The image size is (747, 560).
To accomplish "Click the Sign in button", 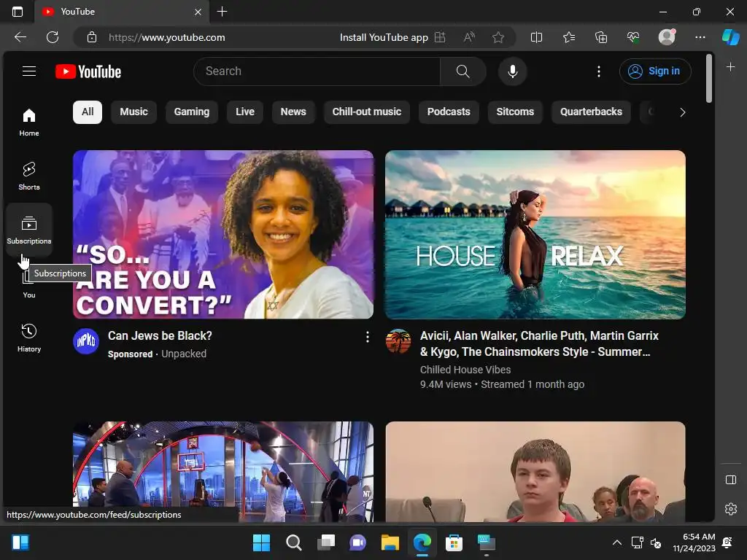I will [655, 71].
